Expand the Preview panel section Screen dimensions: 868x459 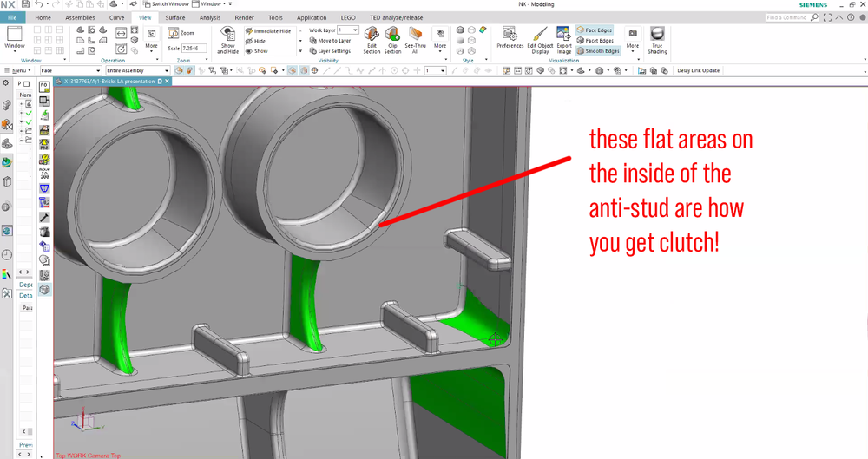(26, 444)
